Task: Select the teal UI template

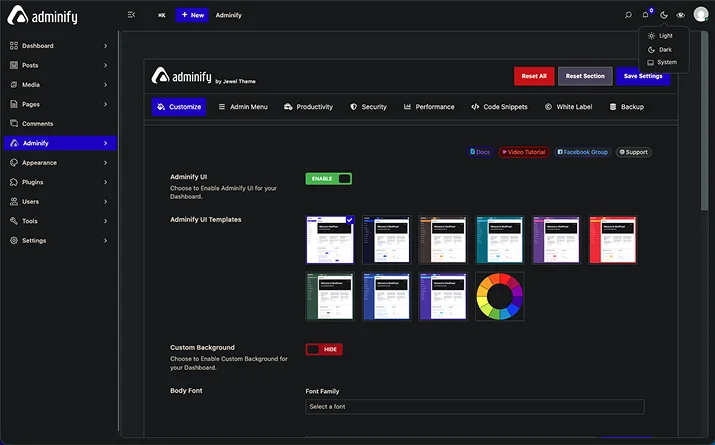Action: 500,240
